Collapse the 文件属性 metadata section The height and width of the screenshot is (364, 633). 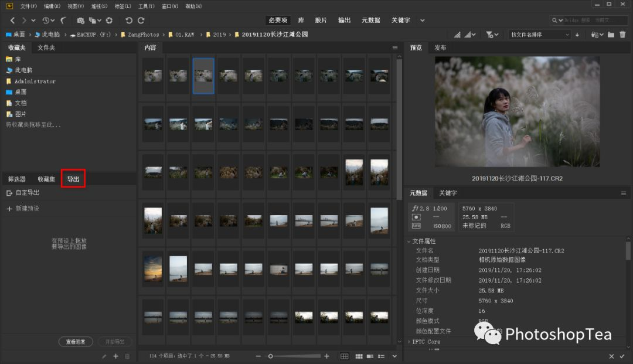pyautogui.click(x=409, y=241)
